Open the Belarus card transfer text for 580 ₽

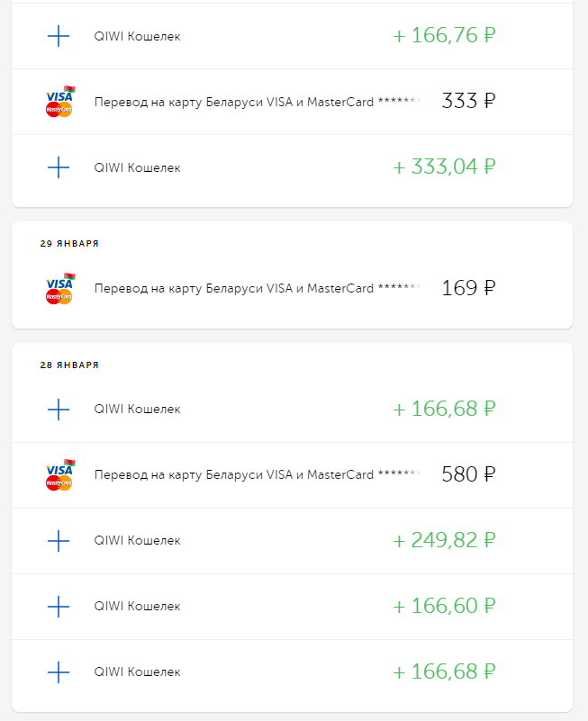pos(257,474)
